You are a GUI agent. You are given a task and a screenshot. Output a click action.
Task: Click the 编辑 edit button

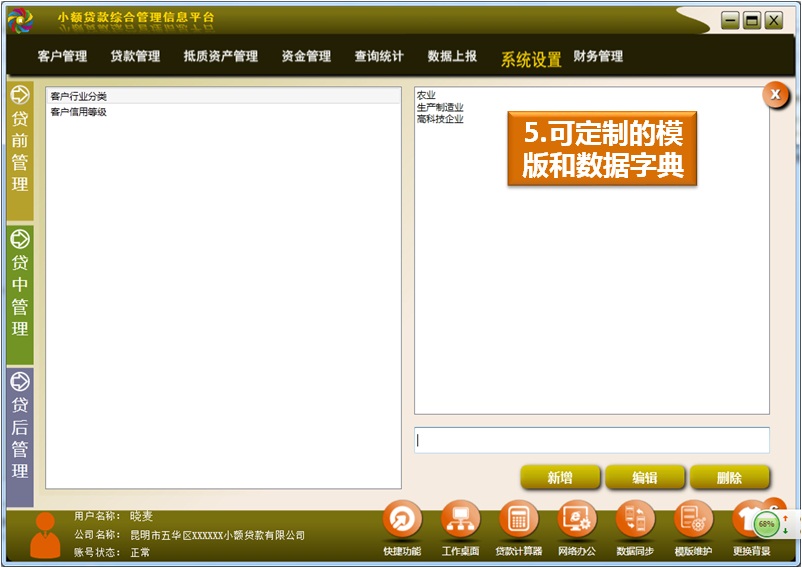645,478
